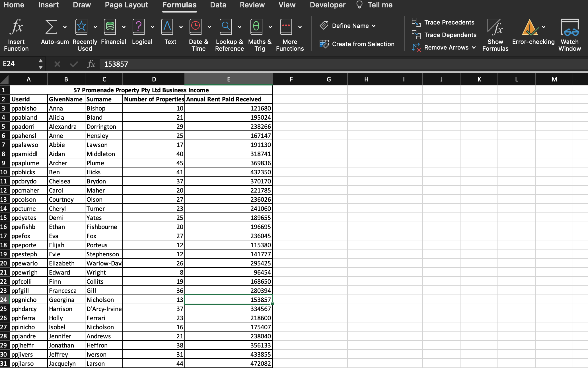Expand the Error-checking dropdown arrow
The height and width of the screenshot is (368, 588).
544,27
